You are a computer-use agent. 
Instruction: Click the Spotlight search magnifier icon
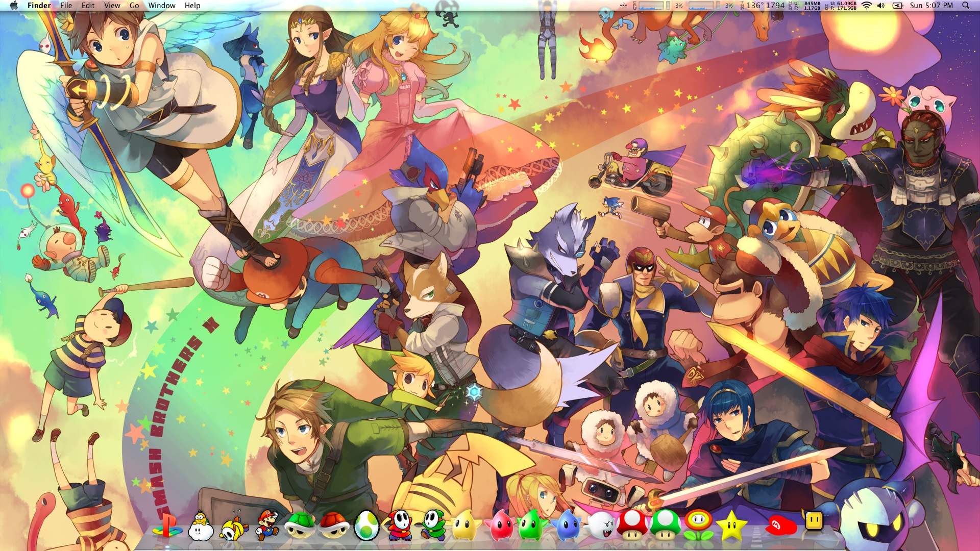point(966,6)
